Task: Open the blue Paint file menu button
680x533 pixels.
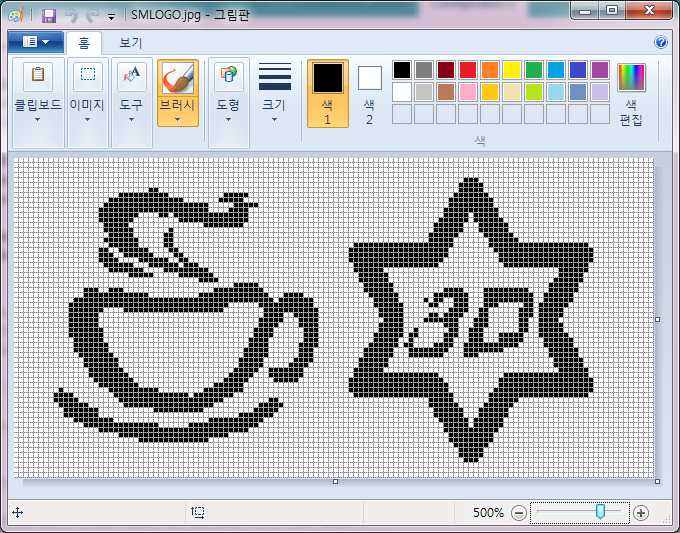Action: pos(36,42)
